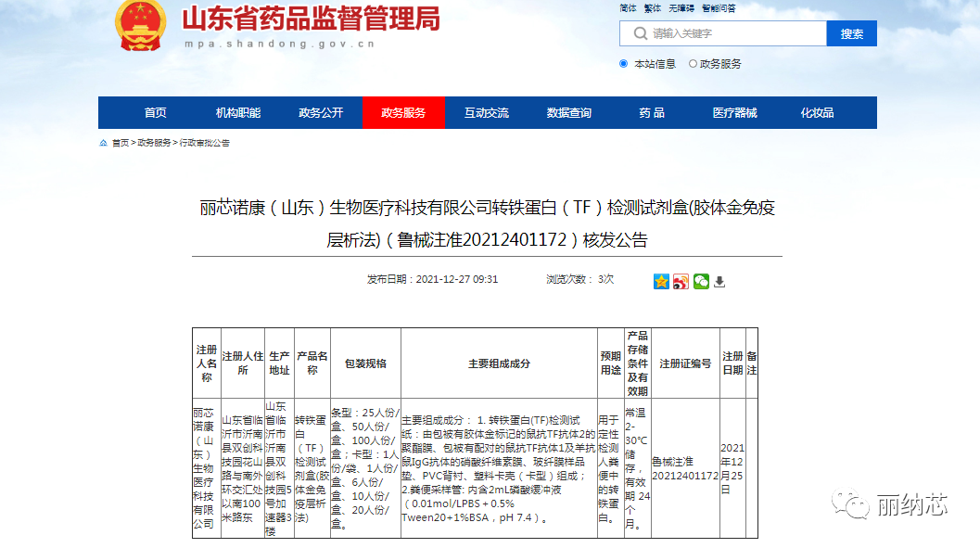Open the 化妆品 navigation item
Screen dimensions: 980x548
[x=817, y=113]
